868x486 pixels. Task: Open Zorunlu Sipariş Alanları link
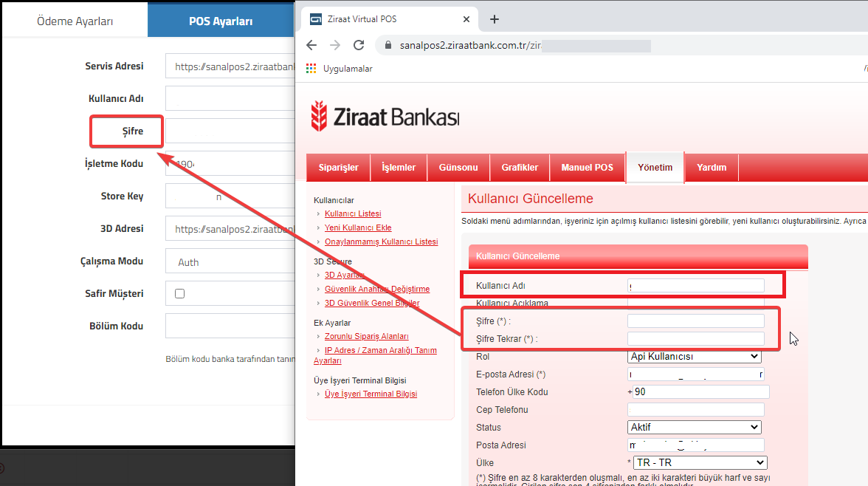[x=366, y=336]
